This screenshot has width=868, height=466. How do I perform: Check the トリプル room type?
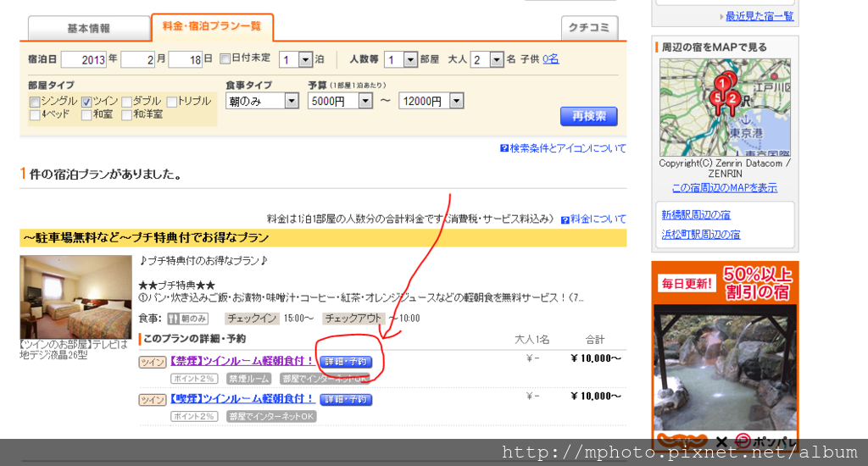coord(171,102)
